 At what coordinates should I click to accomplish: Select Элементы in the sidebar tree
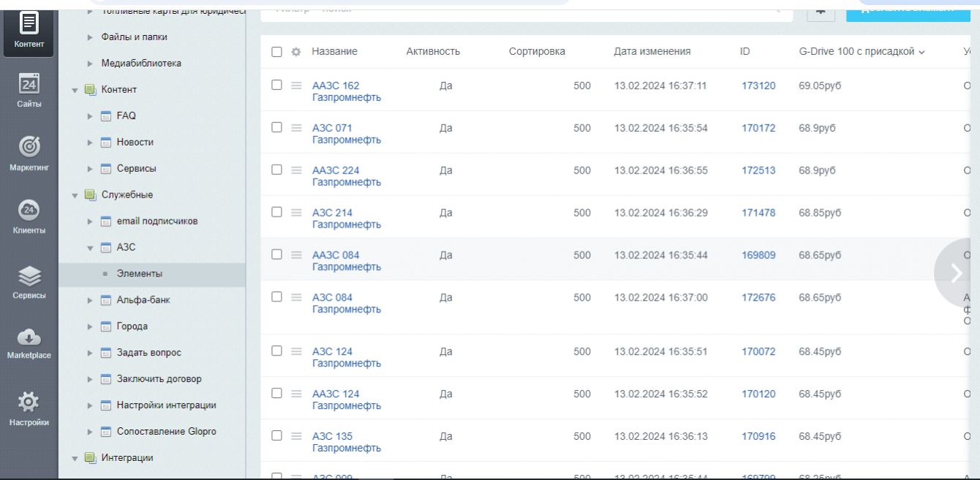pyautogui.click(x=140, y=274)
